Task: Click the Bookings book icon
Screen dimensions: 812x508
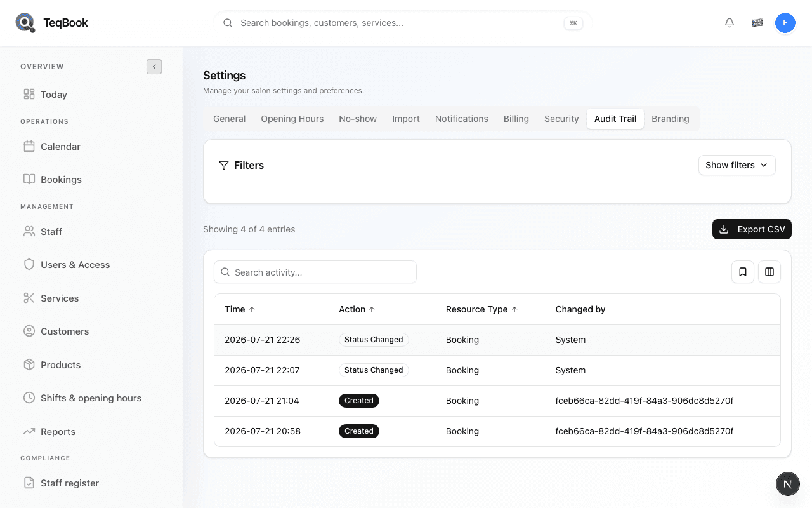Action: point(29,179)
